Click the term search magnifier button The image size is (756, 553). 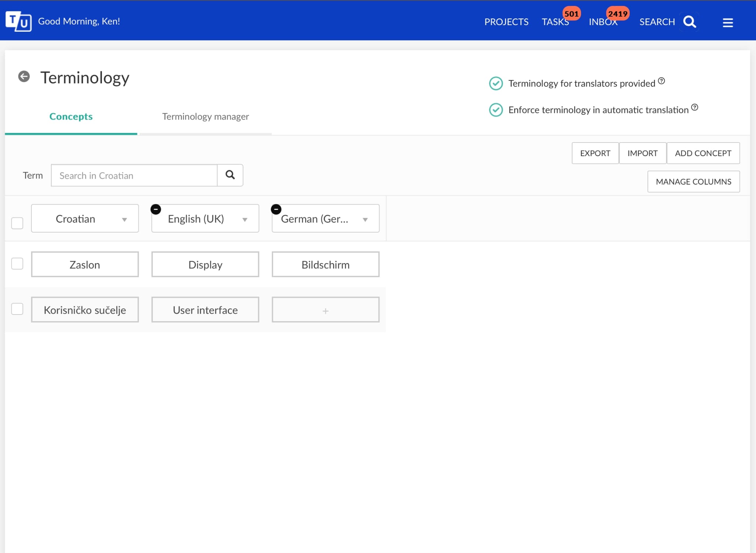(x=230, y=175)
